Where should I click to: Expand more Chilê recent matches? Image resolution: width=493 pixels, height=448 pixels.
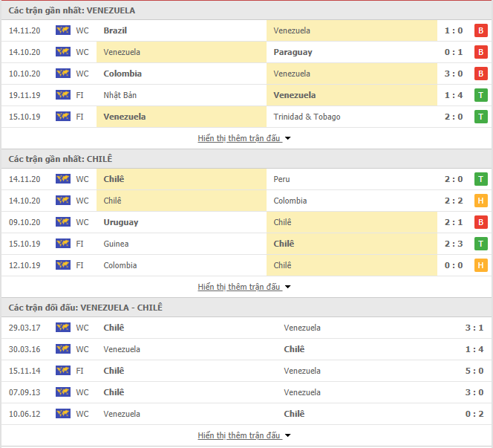[x=244, y=287]
